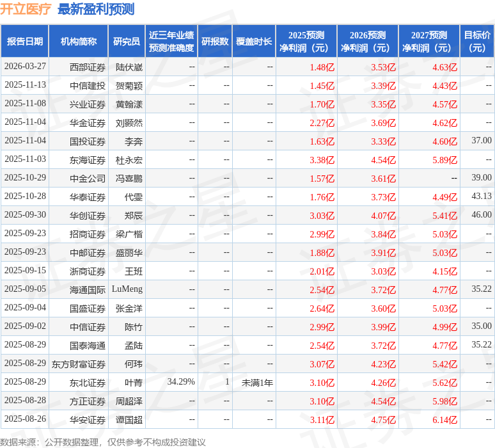Click the 数据来源 footer note
Image resolution: width=495 pixels, height=448 pixels.
(103, 442)
